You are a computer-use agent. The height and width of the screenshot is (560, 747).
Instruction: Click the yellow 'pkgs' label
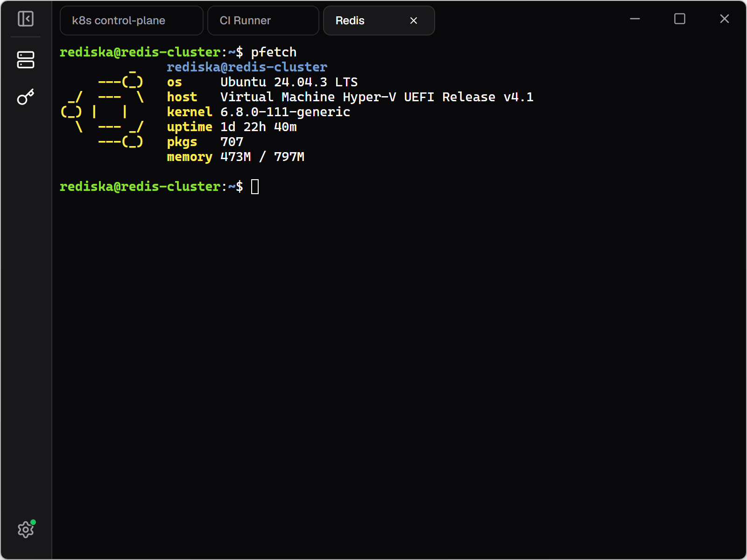(x=182, y=142)
